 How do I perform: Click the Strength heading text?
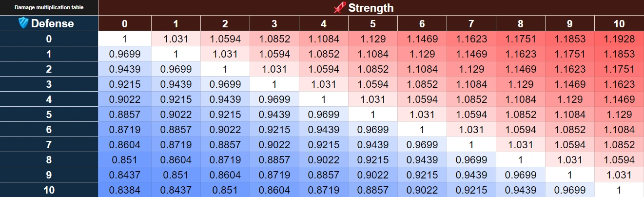[x=371, y=8]
